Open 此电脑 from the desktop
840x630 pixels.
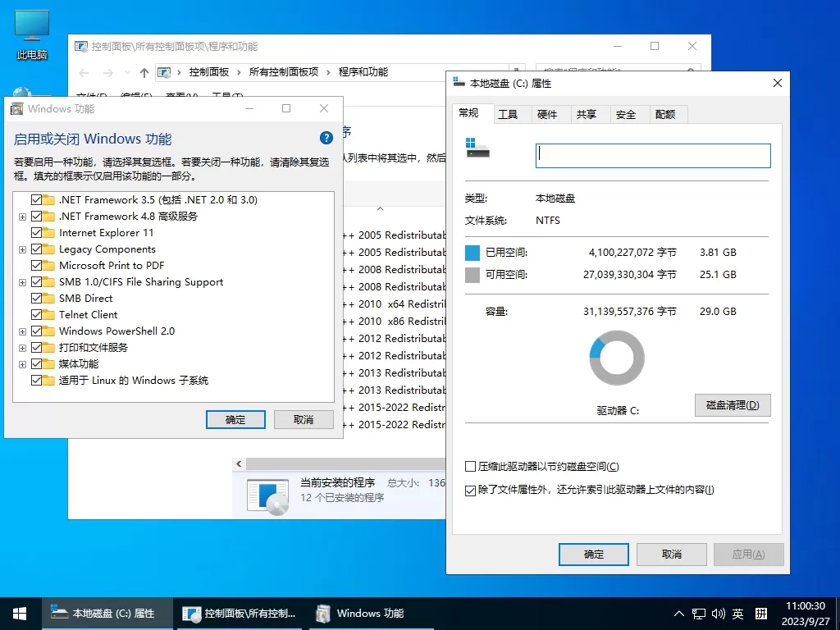click(30, 25)
